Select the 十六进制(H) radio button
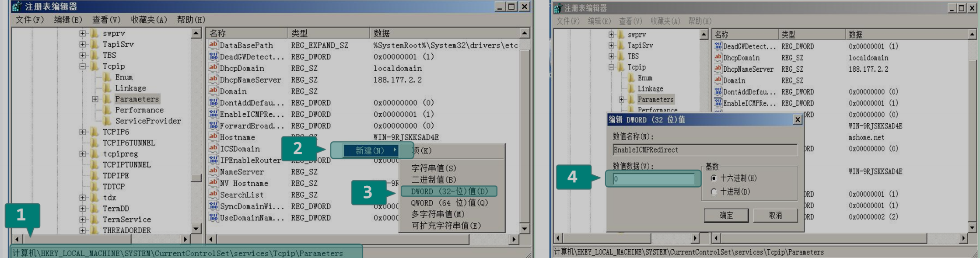This screenshot has height=258, width=980. pyautogui.click(x=714, y=178)
